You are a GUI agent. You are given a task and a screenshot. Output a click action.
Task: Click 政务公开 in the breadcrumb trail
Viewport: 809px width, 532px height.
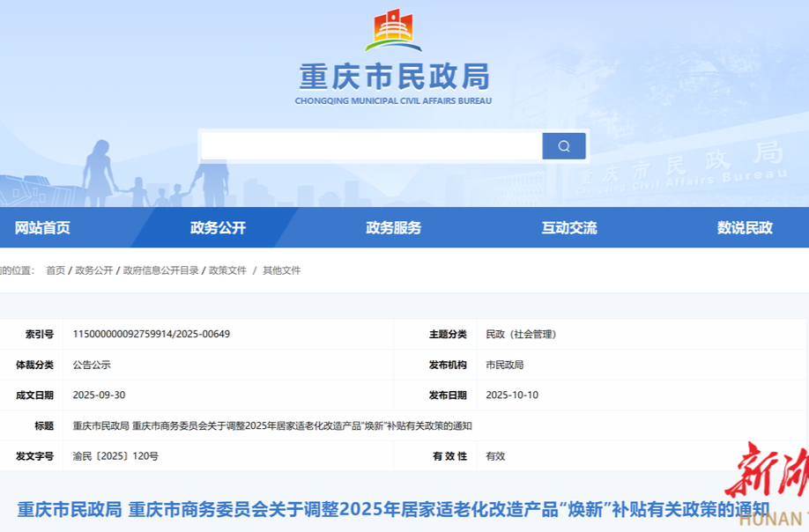click(94, 270)
